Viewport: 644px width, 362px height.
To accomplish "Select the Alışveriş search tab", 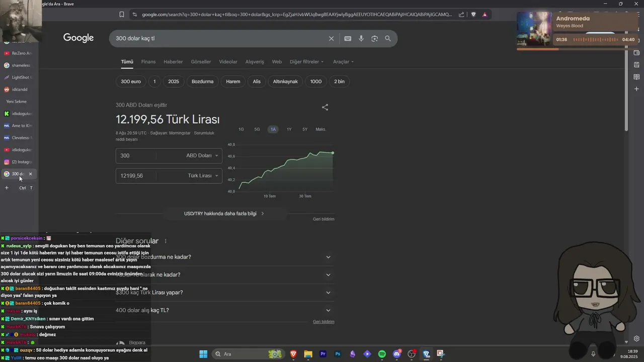I will click(255, 62).
